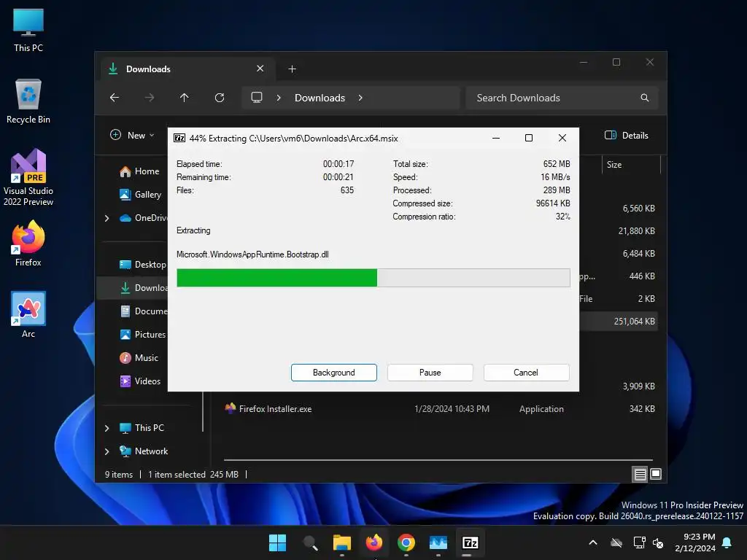Viewport: 747px width, 560px height.
Task: Click the chevron before Downloads in address bar
Action: tap(279, 98)
